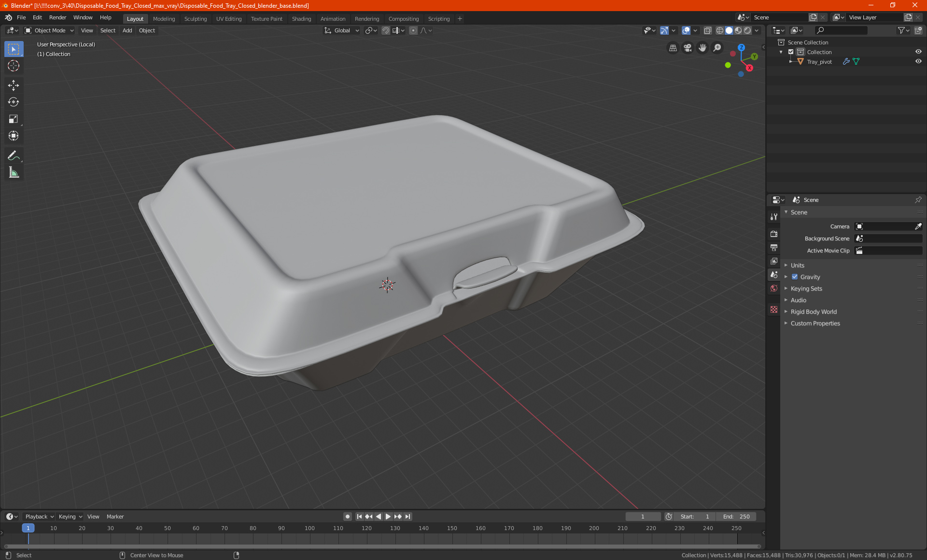
Task: Click the zoom view magnifier icon
Action: pos(717,48)
